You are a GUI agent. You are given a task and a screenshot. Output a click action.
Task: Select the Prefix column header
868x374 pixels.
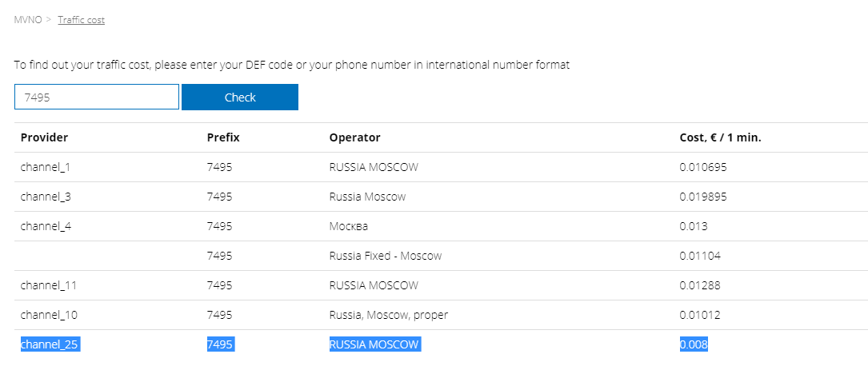[223, 137]
